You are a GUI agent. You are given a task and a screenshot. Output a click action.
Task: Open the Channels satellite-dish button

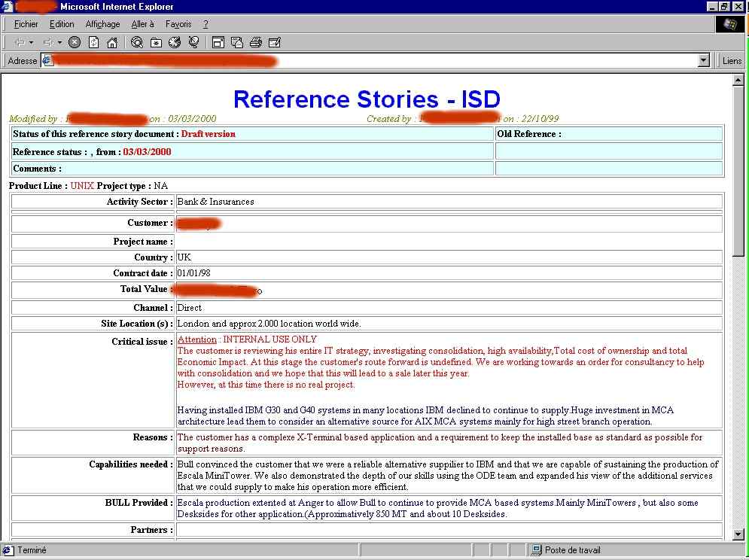pyautogui.click(x=193, y=42)
